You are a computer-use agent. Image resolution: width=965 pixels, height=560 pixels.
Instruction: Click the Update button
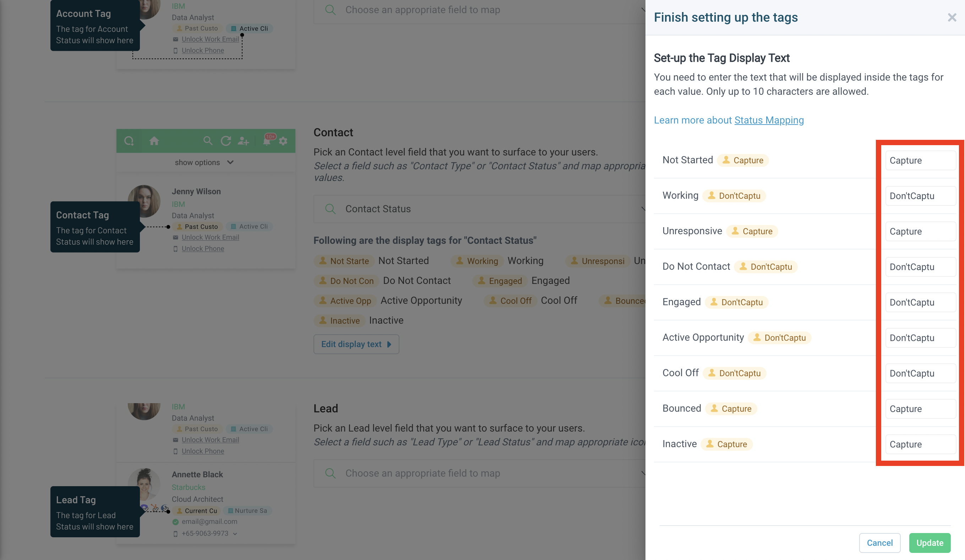(930, 543)
